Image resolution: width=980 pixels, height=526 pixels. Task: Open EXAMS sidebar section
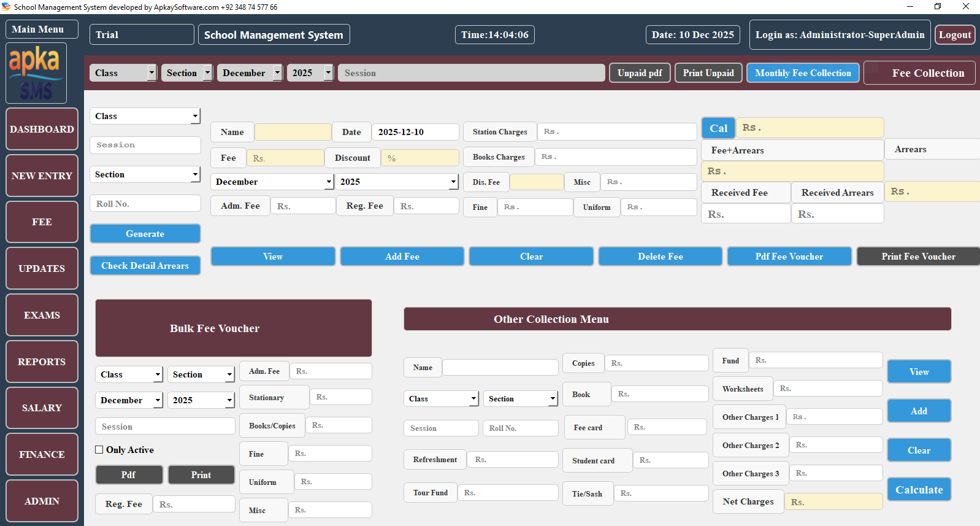pyautogui.click(x=42, y=315)
